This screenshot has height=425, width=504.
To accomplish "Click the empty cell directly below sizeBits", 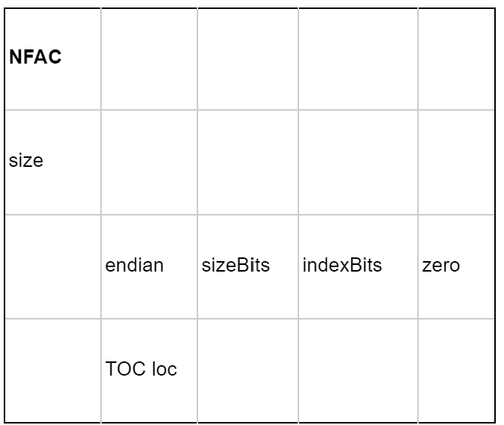I will (x=248, y=370).
